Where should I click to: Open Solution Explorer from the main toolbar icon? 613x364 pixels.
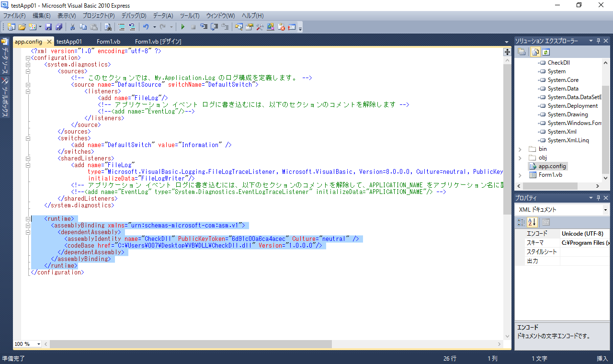pos(238,27)
